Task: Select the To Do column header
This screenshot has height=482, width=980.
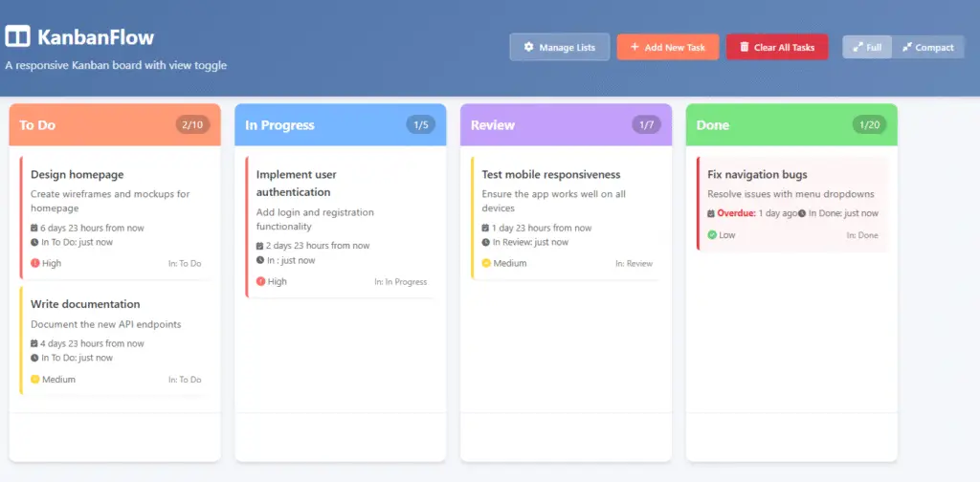Action: click(x=37, y=125)
